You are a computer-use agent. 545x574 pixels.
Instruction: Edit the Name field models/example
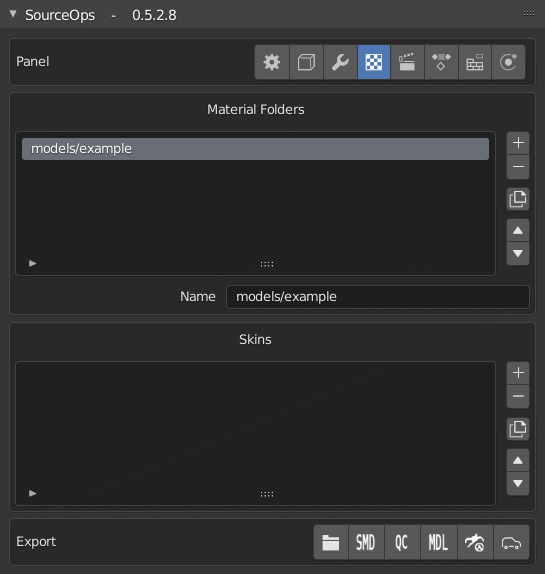[x=378, y=297]
